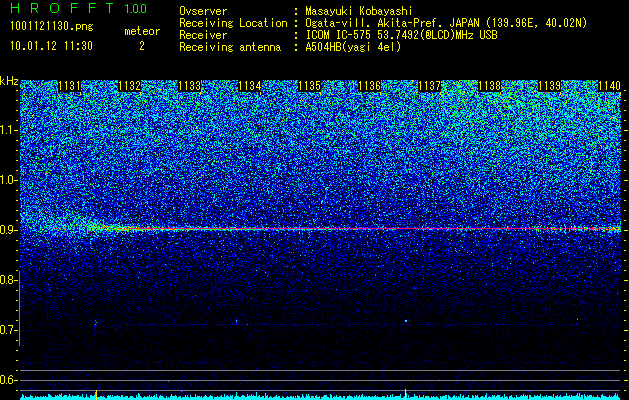Click the version number 1.0.0

(135, 8)
